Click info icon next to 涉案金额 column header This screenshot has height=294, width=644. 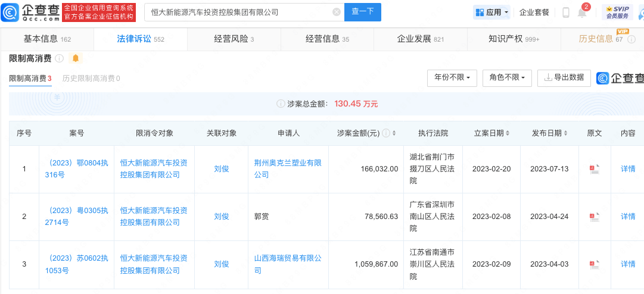[x=385, y=133]
